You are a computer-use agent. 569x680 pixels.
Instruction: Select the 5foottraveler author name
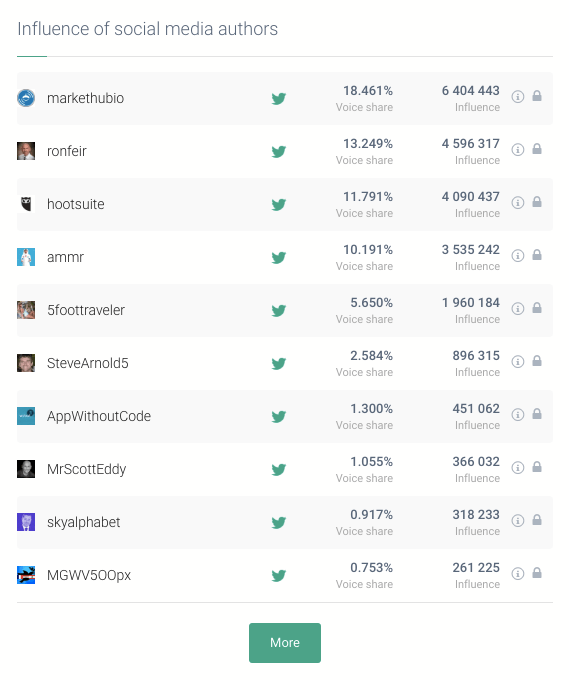86,310
